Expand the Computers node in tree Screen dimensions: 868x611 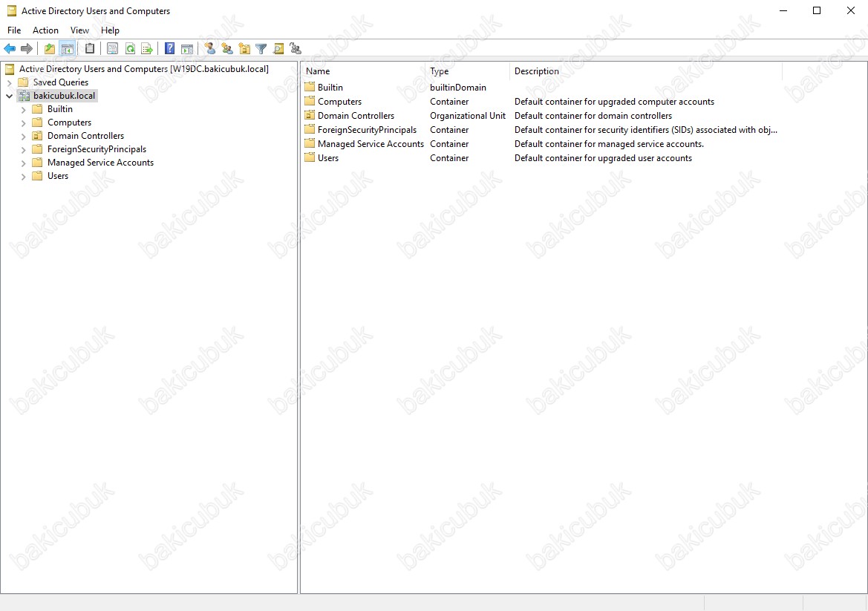point(23,122)
